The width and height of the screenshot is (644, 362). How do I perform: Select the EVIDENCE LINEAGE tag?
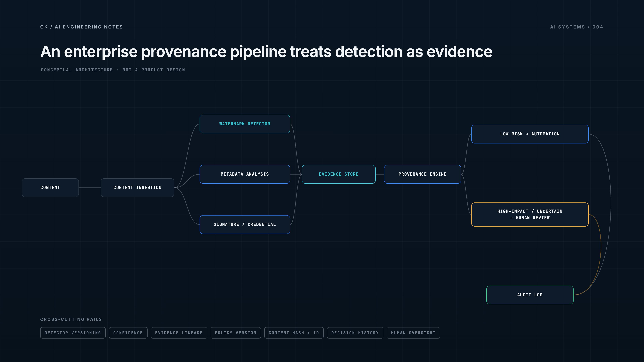179,333
